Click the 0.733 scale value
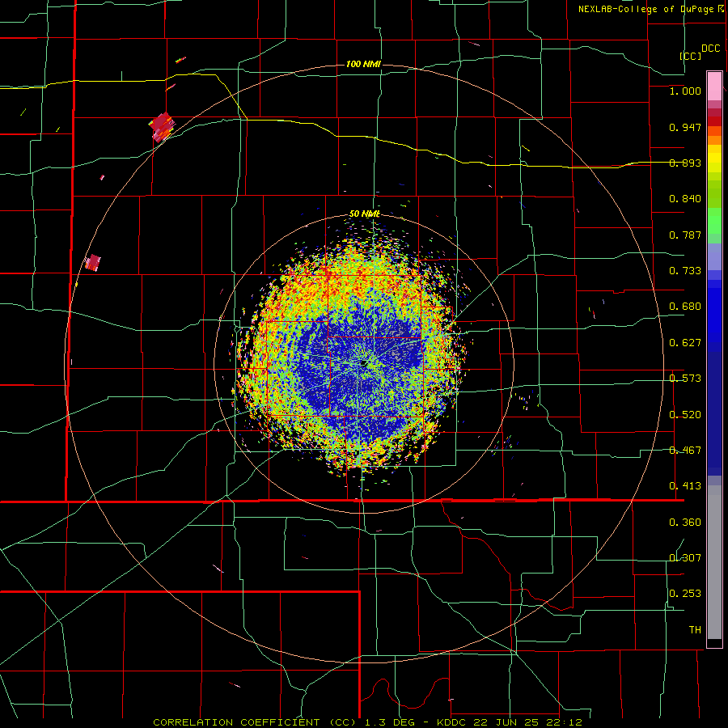 tap(685, 271)
